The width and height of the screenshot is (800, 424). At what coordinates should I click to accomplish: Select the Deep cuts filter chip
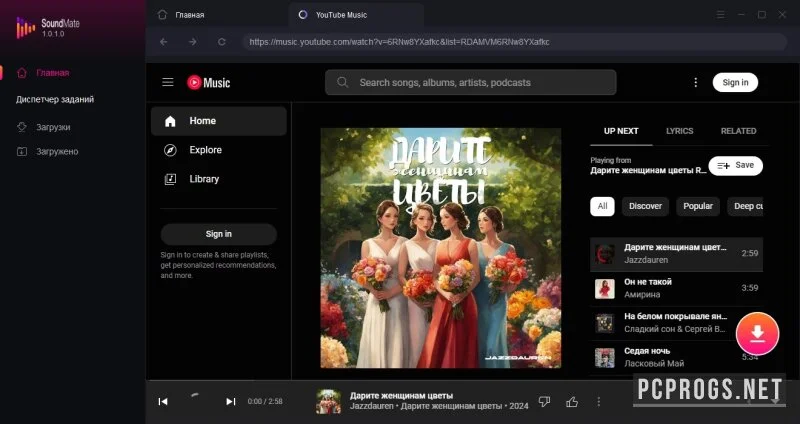tap(745, 206)
